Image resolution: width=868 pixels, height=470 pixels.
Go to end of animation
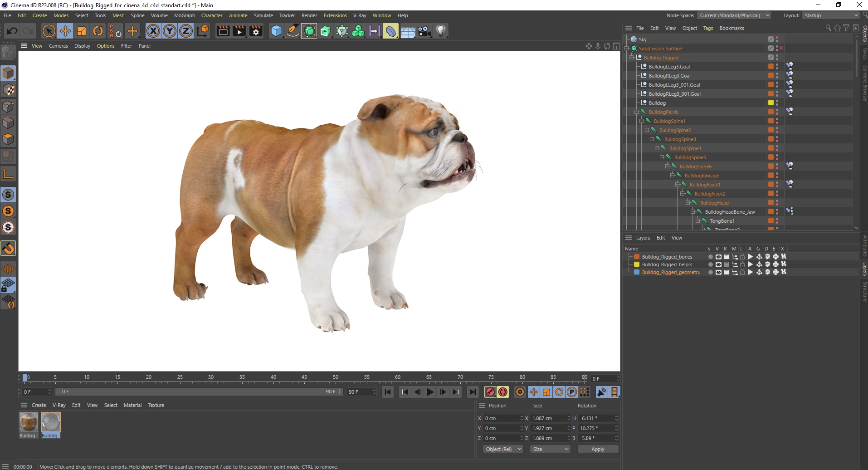point(473,392)
